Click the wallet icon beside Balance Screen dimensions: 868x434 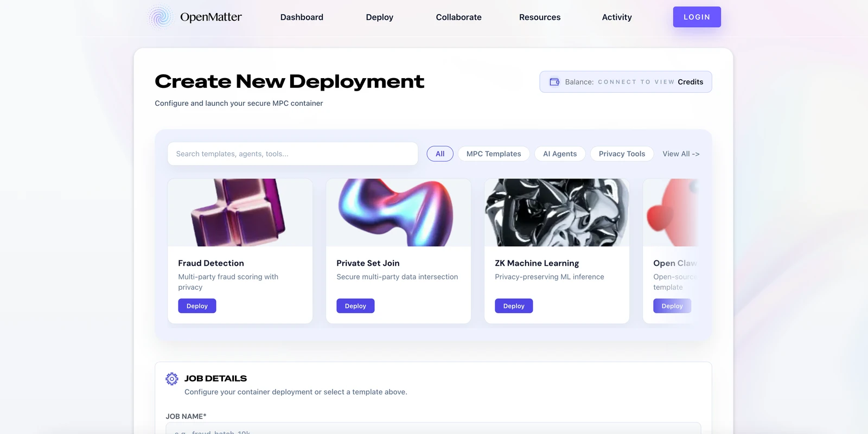(x=554, y=82)
